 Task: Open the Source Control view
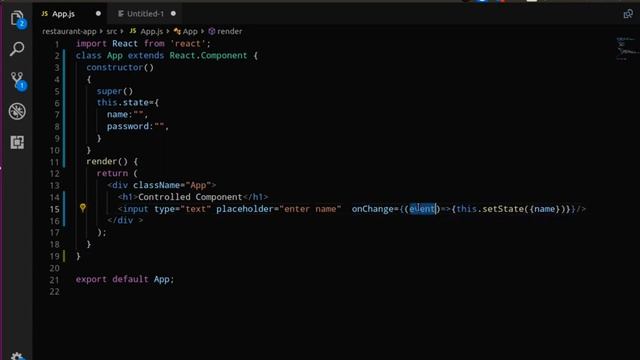point(18,80)
